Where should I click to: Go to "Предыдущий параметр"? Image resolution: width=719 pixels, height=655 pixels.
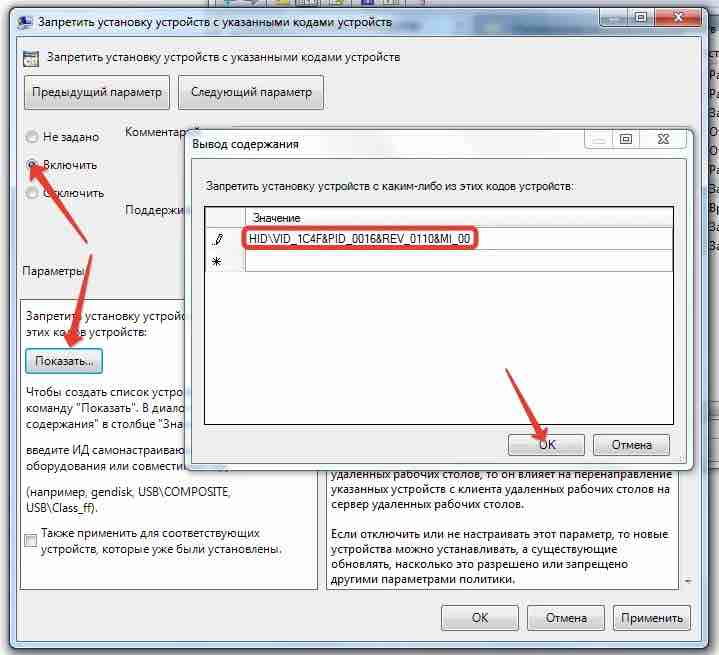96,92
